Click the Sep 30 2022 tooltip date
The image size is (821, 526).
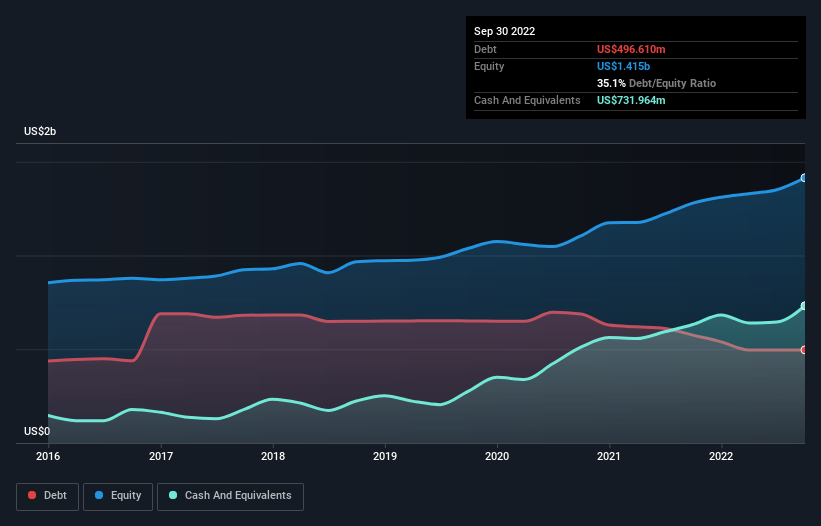pyautogui.click(x=504, y=31)
